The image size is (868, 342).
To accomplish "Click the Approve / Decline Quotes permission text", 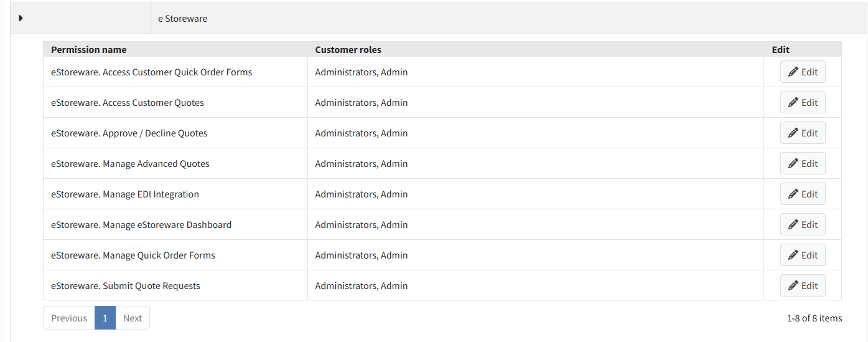I will (x=129, y=133).
